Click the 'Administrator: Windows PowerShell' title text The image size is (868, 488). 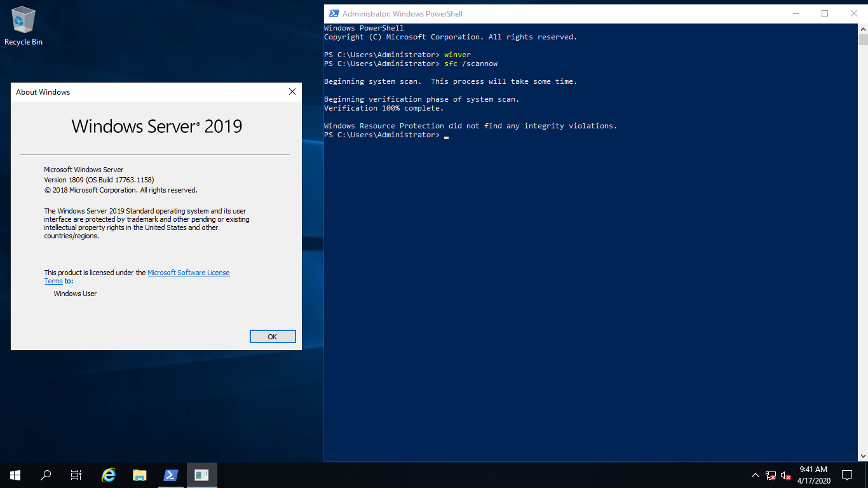(x=402, y=13)
